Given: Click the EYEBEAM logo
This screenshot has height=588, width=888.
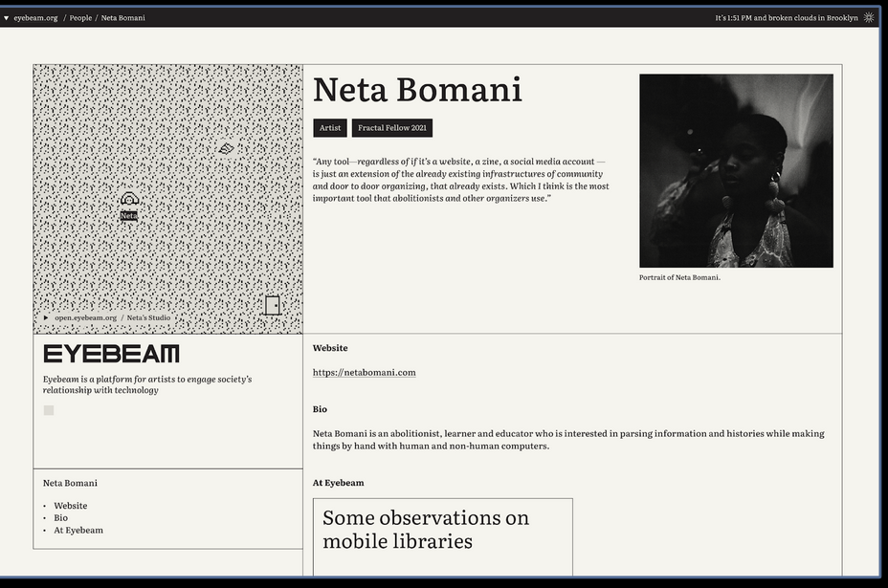Looking at the screenshot, I should tap(112, 354).
